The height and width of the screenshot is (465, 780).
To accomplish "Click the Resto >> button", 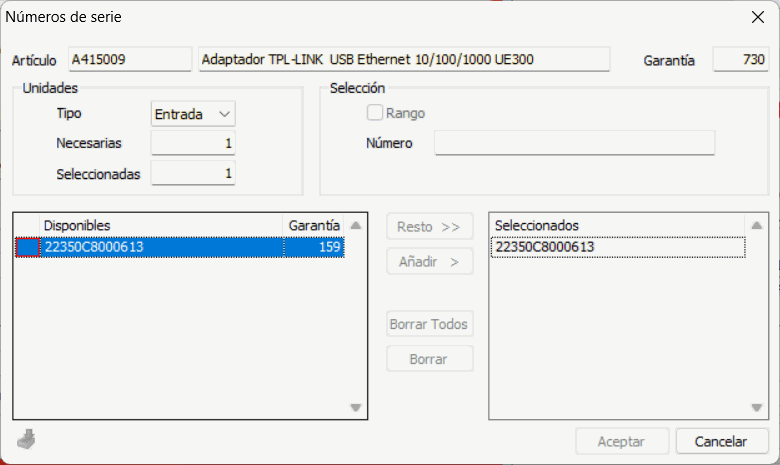I will [x=429, y=227].
